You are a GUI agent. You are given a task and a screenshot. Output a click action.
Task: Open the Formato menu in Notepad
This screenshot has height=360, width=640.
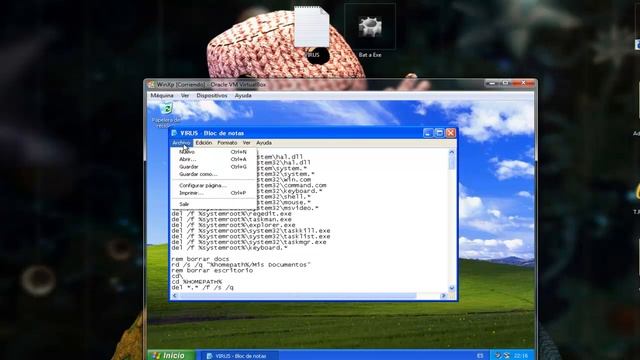(x=227, y=143)
